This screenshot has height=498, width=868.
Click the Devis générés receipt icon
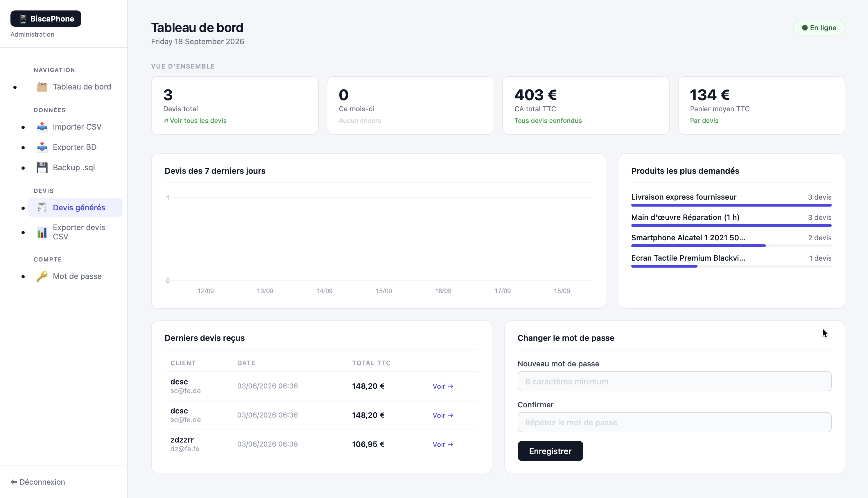42,208
